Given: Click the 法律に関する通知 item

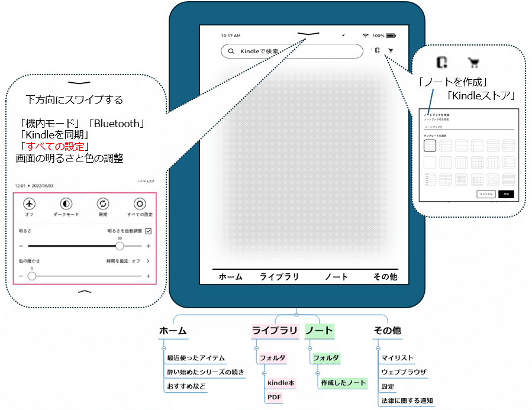Looking at the screenshot, I should pyautogui.click(x=407, y=401).
